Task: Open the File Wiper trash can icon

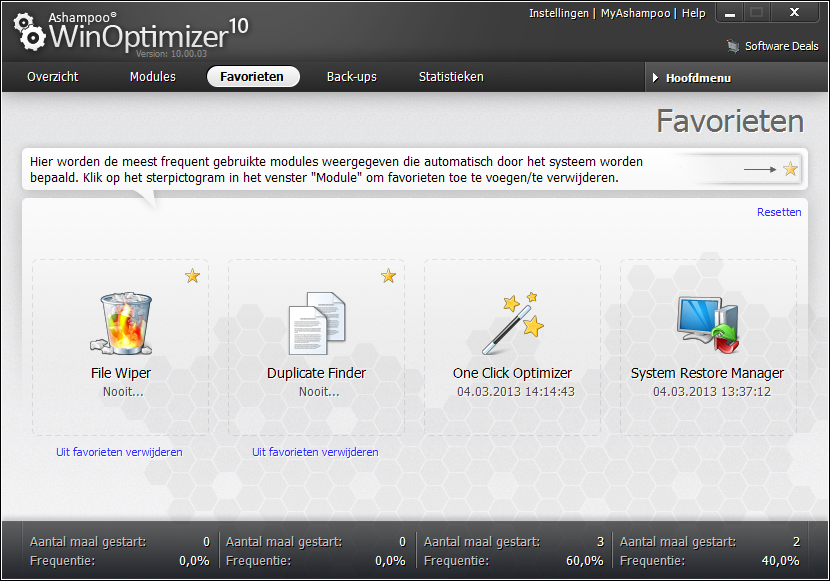Action: (121, 323)
